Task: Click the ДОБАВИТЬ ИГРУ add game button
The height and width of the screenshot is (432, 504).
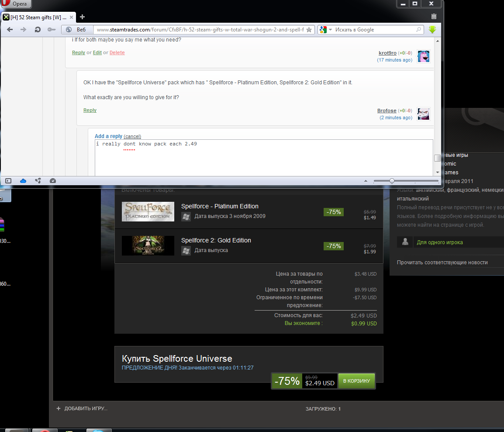Action: (x=82, y=408)
